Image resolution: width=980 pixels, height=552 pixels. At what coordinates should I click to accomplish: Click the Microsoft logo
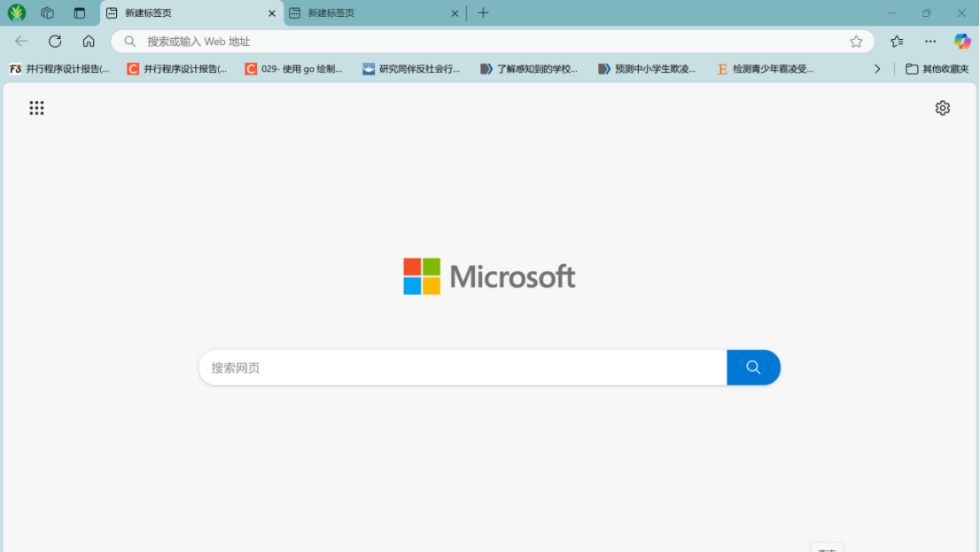coord(489,276)
